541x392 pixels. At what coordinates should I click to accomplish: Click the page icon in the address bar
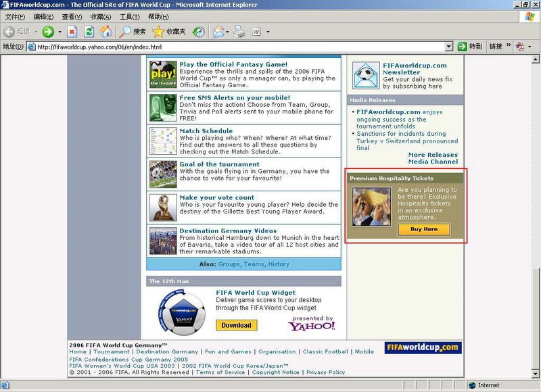[31, 47]
